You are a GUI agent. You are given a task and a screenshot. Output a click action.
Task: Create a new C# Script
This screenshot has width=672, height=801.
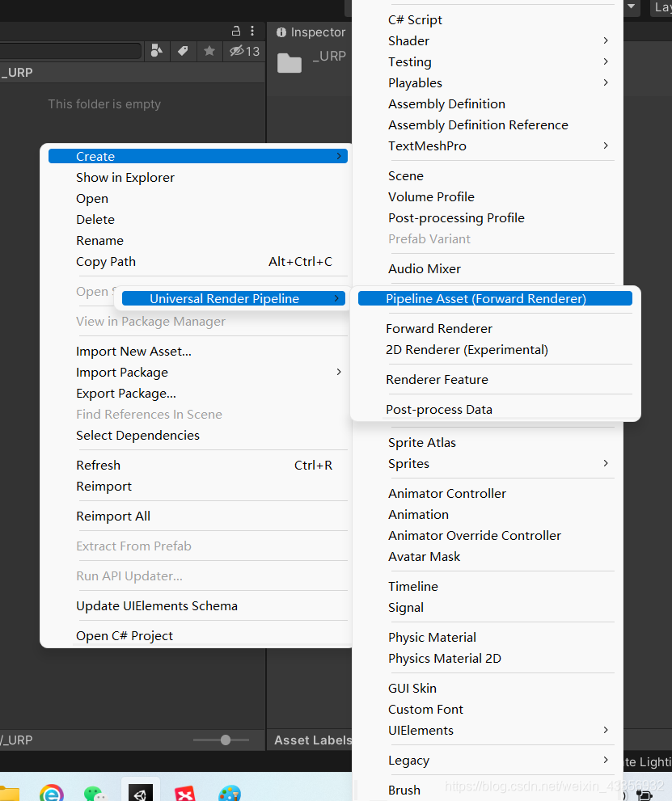coord(488,20)
